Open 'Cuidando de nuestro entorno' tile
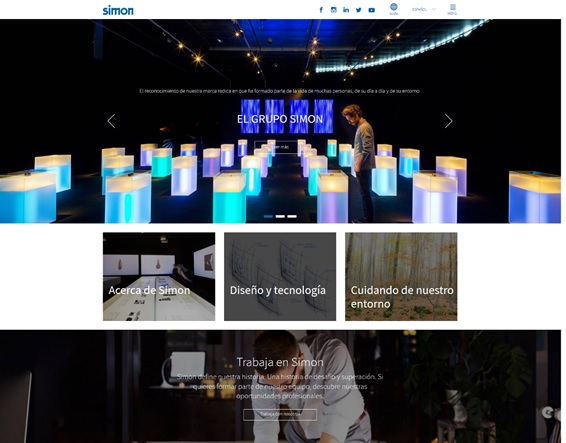 (401, 277)
